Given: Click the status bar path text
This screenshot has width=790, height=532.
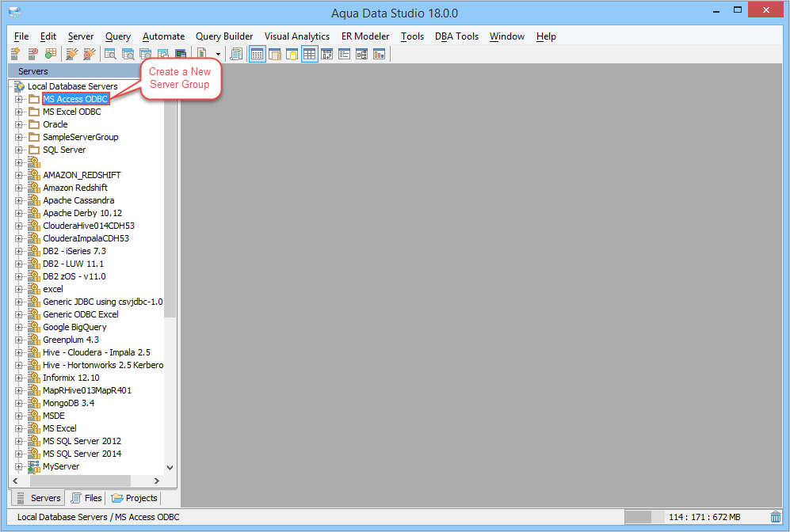Looking at the screenshot, I should tap(98, 517).
